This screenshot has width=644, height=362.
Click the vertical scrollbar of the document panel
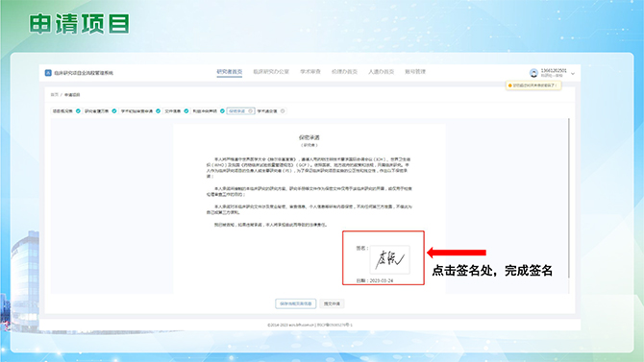pyautogui.click(x=569, y=198)
